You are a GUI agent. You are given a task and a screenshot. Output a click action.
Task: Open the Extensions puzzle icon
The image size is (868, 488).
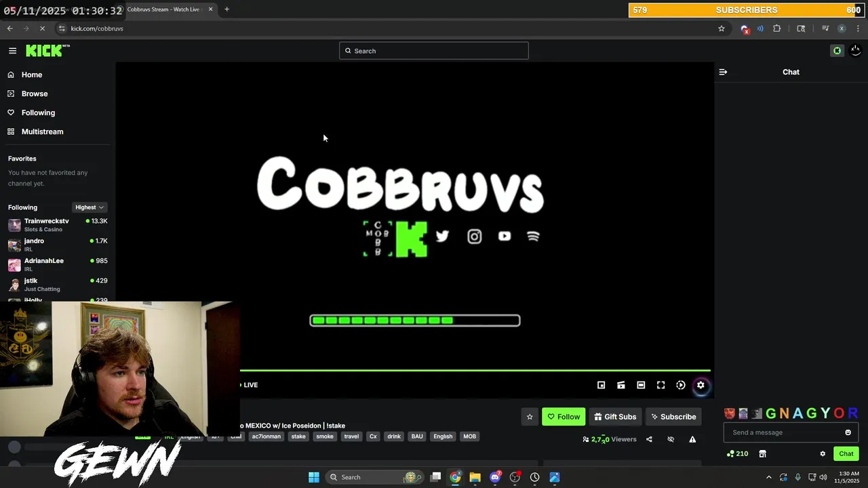tap(777, 28)
